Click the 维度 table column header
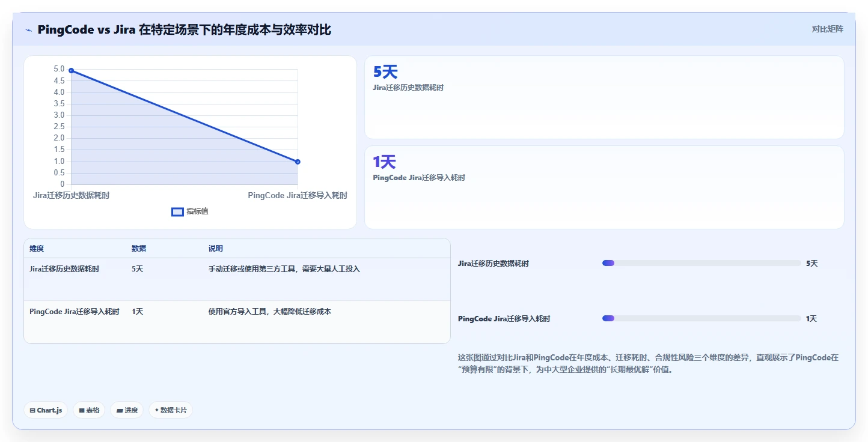Screen dimensions: 868x442 click(37, 249)
